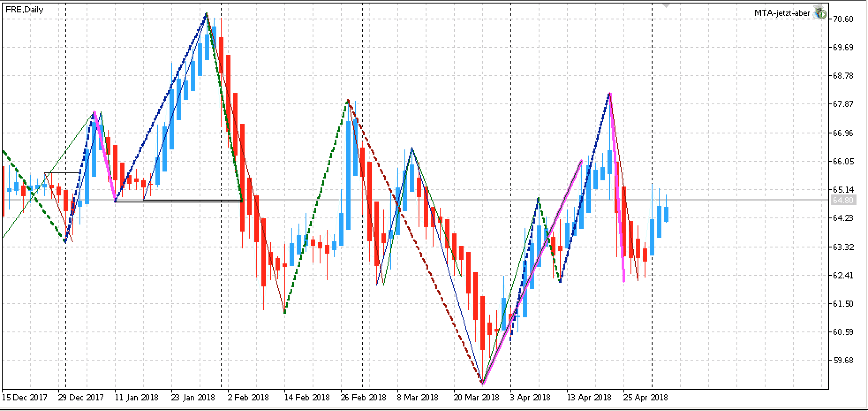This screenshot has height=411, width=868.
Task: Click the 2 Feb 2018 date label
Action: 248,397
